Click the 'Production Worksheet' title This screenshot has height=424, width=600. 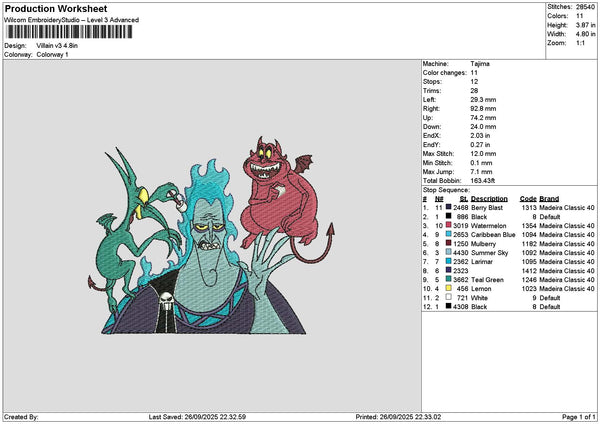pyautogui.click(x=56, y=9)
